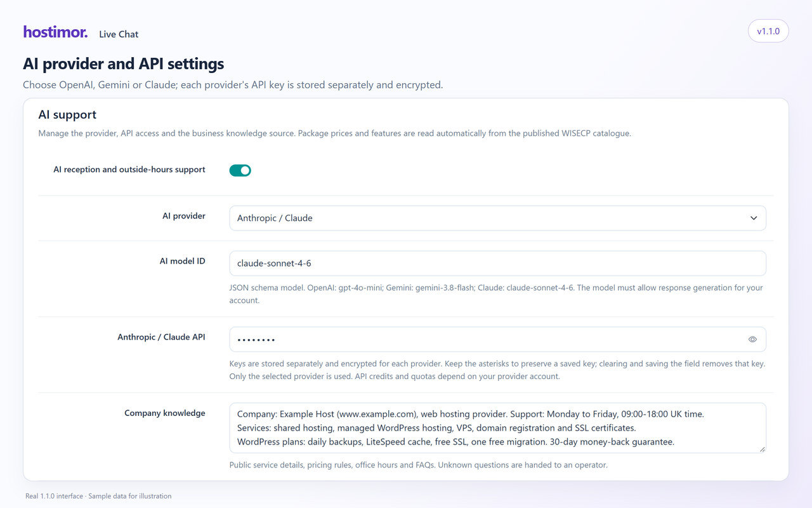Reveal the API key with the eye icon
This screenshot has width=812, height=508.
point(752,340)
